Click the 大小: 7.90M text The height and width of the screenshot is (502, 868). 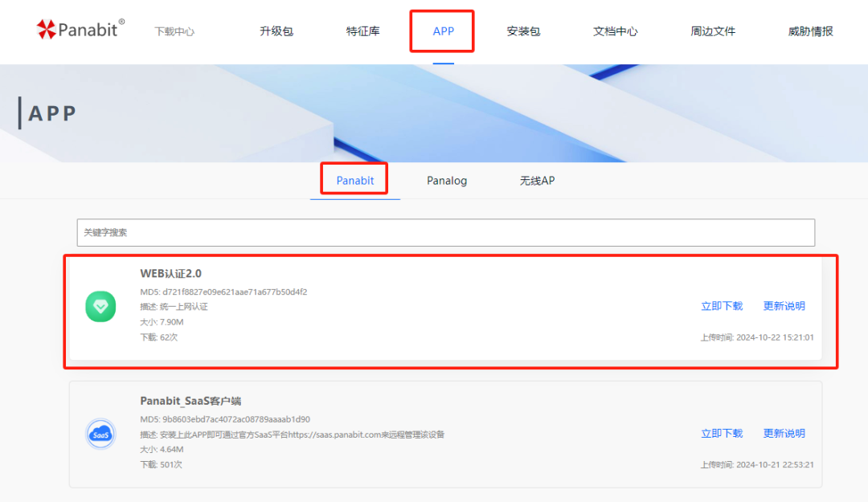tap(162, 322)
